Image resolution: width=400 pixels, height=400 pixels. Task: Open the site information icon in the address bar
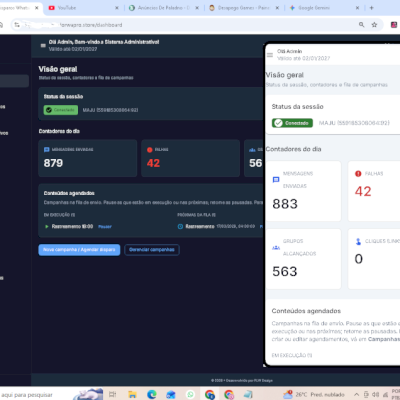coord(17,25)
